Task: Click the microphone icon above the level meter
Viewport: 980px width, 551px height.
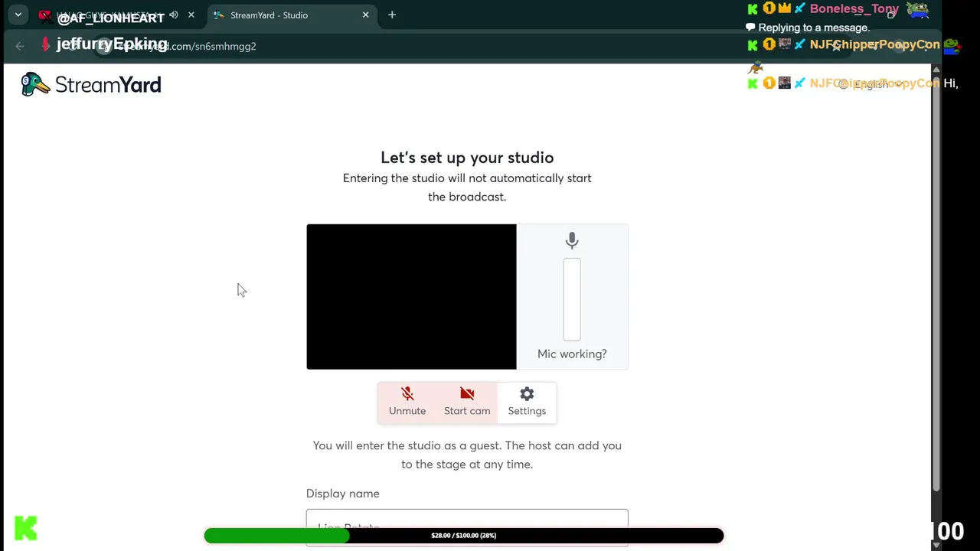Action: pos(572,240)
